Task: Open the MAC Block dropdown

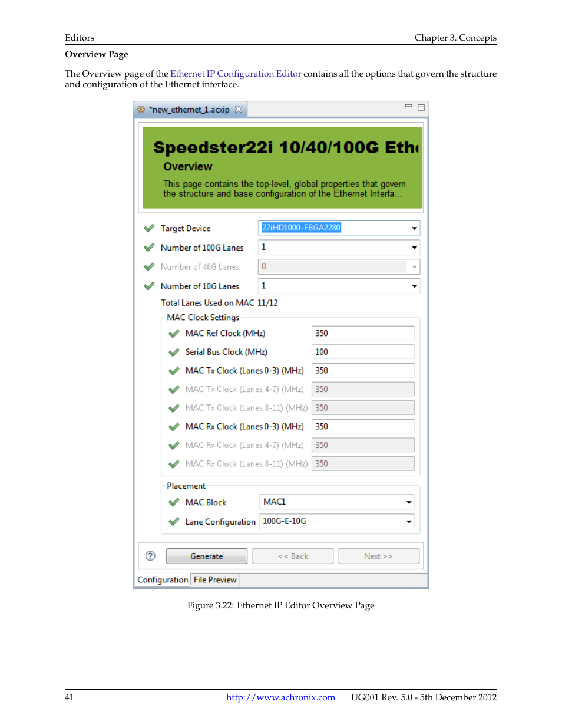Action: pyautogui.click(x=409, y=502)
